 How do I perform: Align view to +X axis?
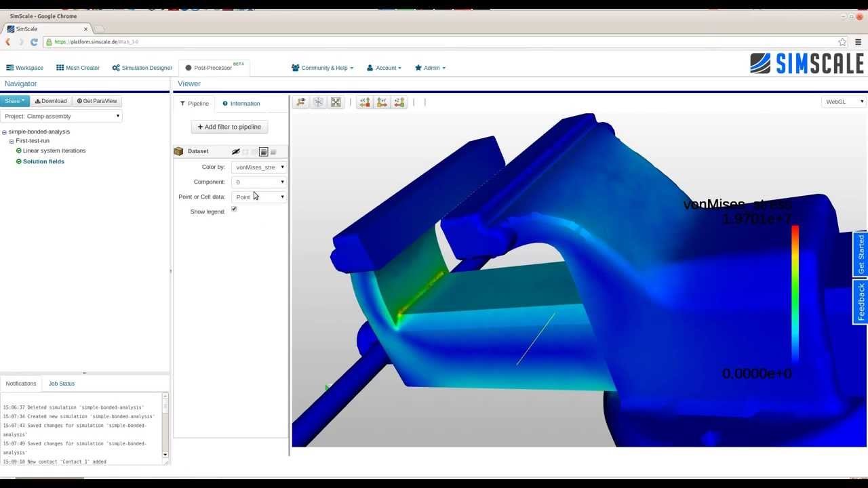tap(364, 102)
